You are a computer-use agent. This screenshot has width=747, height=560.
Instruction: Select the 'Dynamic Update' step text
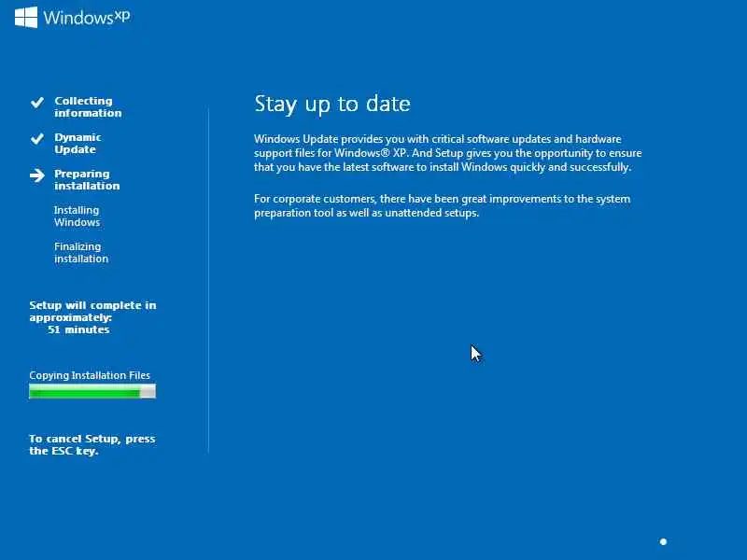click(78, 144)
